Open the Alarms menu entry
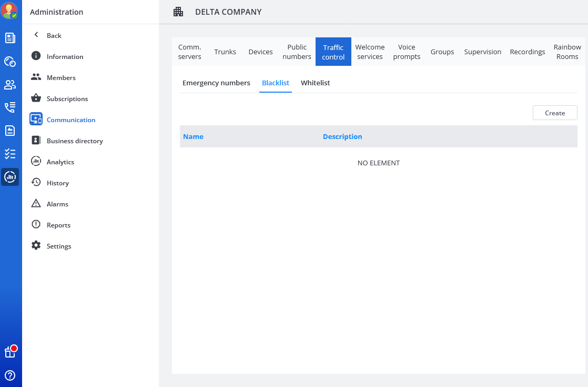Image resolution: width=588 pixels, height=387 pixels. (x=57, y=204)
